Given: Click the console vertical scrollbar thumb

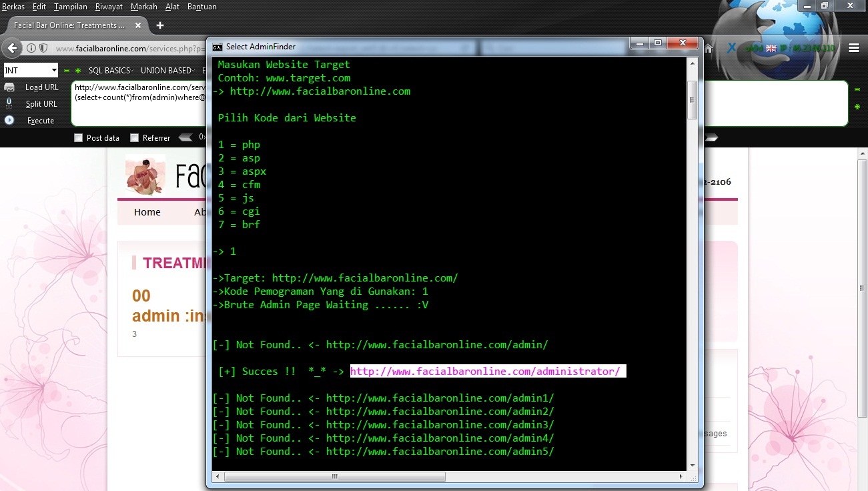Looking at the screenshot, I should (693, 100).
